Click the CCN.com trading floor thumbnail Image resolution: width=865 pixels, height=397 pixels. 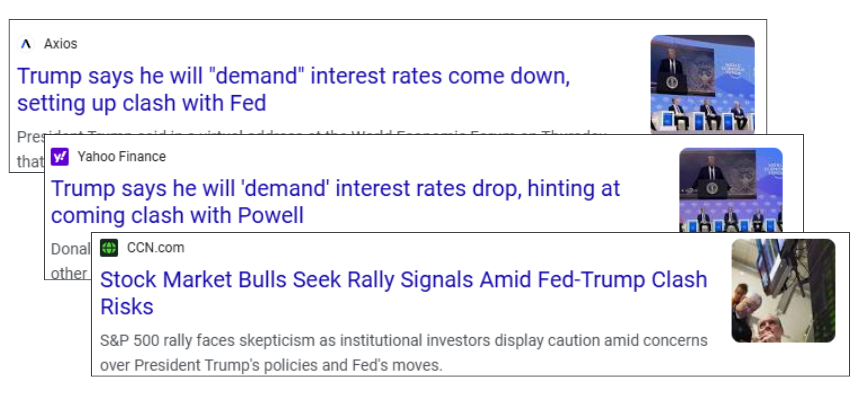click(783, 291)
